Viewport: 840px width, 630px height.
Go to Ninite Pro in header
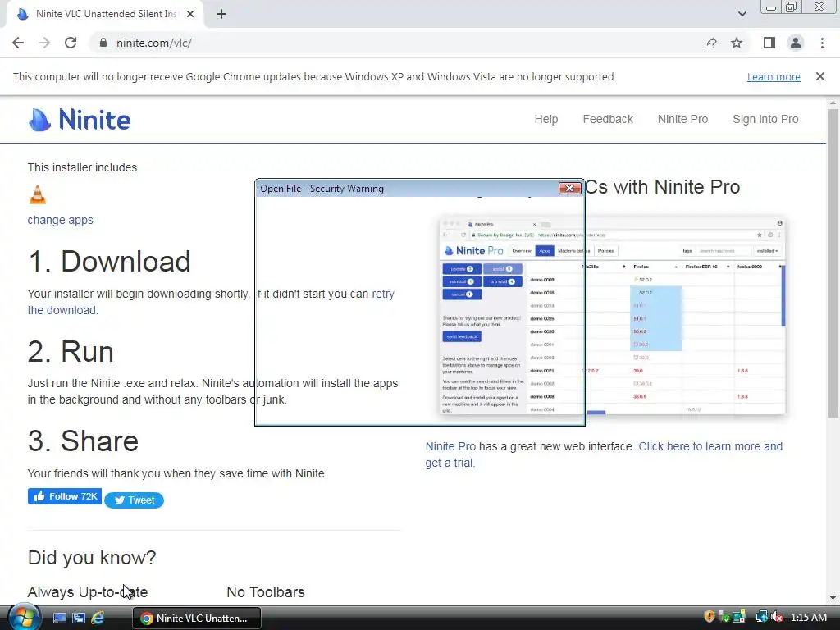[682, 119]
